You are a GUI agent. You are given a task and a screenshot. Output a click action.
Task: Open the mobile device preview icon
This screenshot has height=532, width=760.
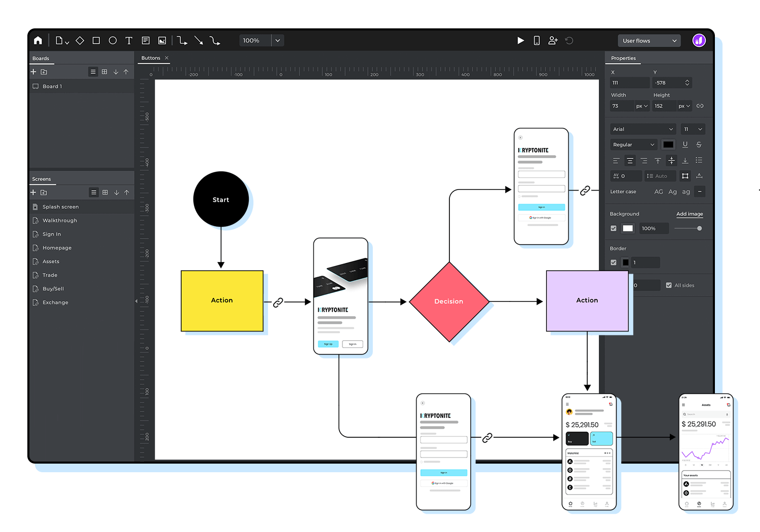(x=537, y=41)
